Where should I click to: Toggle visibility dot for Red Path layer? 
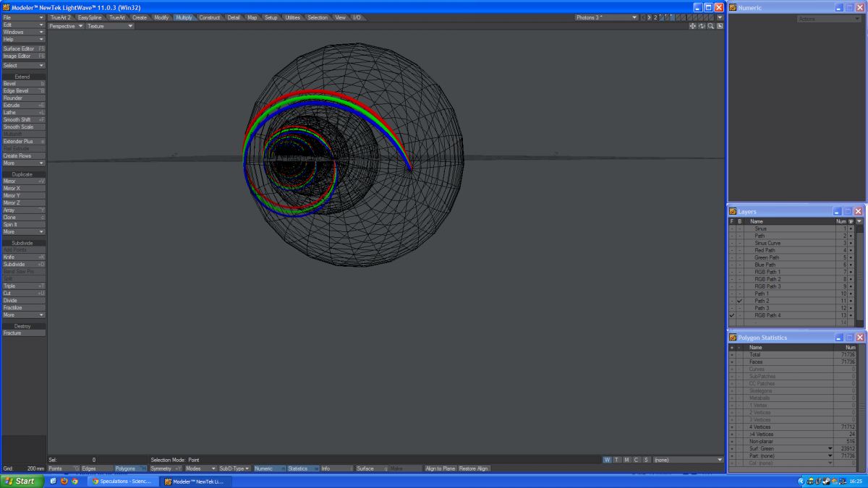pos(851,250)
